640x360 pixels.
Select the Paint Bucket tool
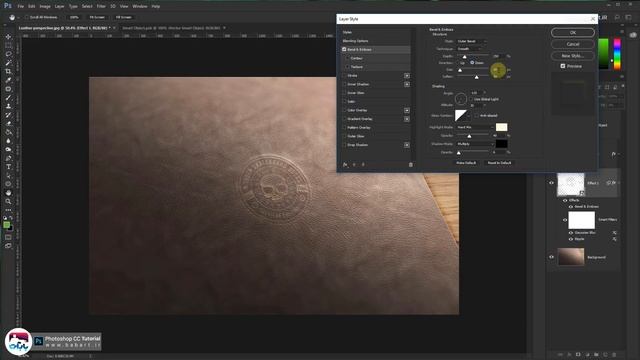(x=8, y=132)
